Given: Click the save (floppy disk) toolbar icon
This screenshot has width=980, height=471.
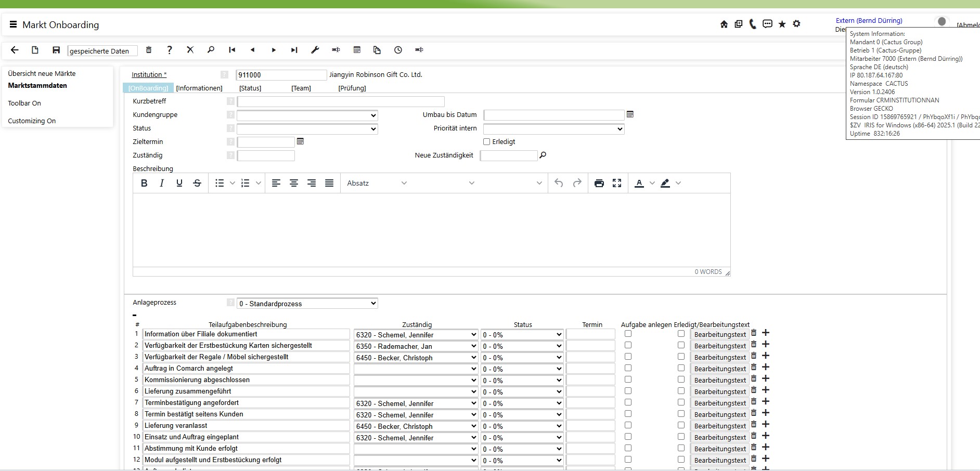Looking at the screenshot, I should pos(56,50).
